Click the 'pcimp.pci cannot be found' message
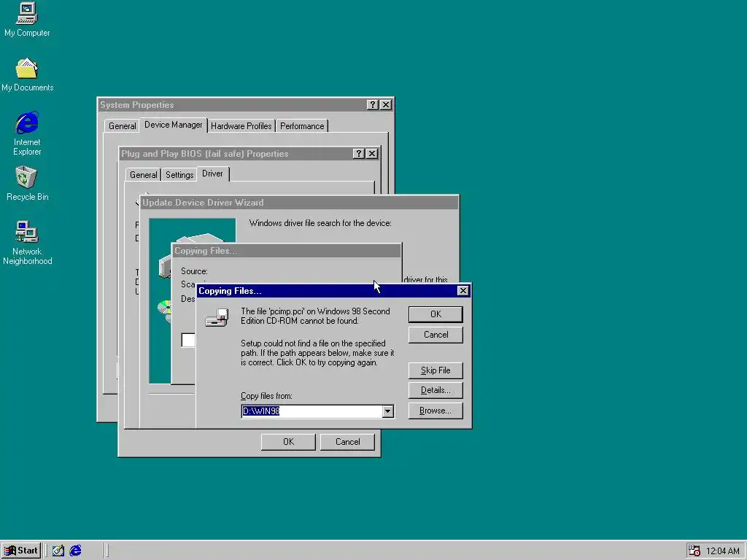 [x=315, y=316]
